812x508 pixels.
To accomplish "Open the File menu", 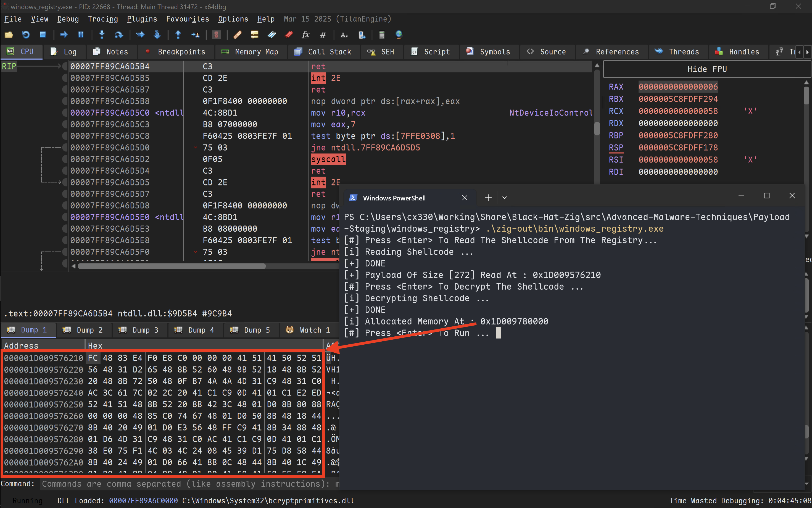I will [13, 19].
